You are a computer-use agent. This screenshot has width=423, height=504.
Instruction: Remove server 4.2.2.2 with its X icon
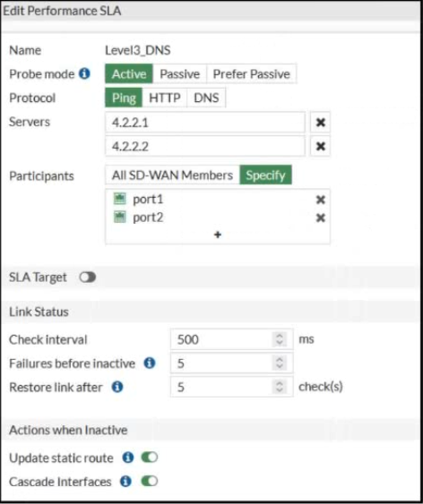(x=320, y=147)
